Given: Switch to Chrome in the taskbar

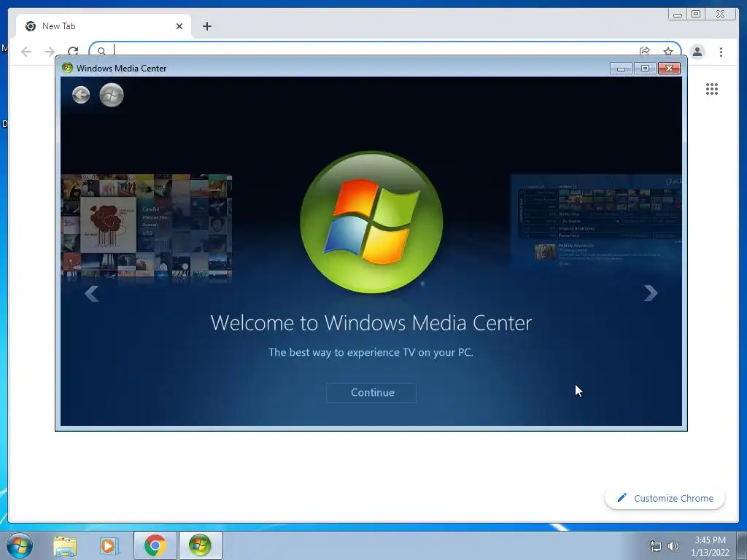Looking at the screenshot, I should 155,545.
